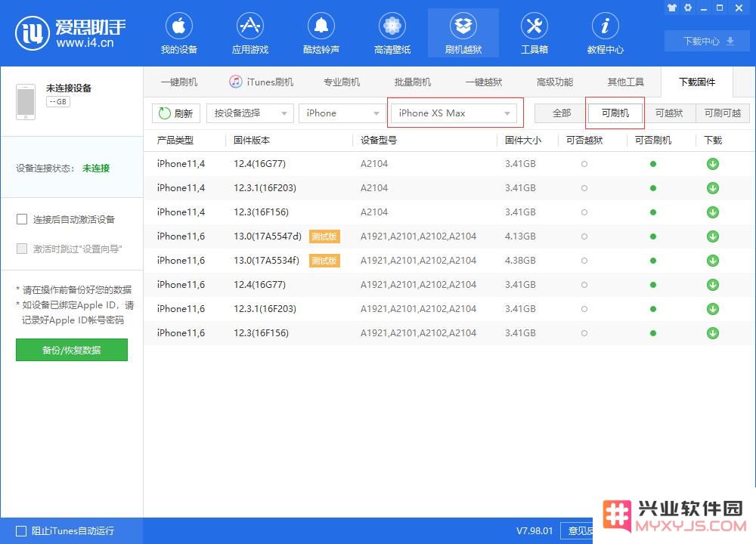The image size is (756, 544).
Task: Download beta firmware 13.0(17A5547d)
Action: point(713,236)
